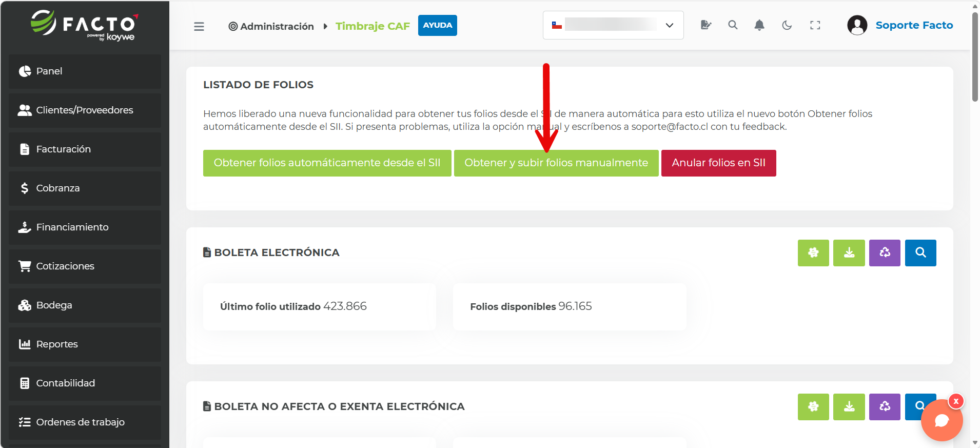Click the Último folio utilizado 423.866 card
This screenshot has height=448, width=980.
(x=320, y=307)
